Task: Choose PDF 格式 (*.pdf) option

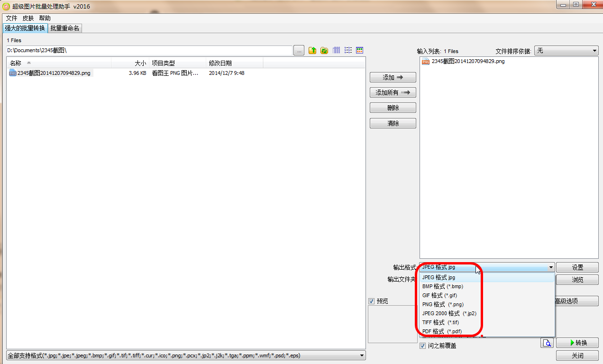Action: 487,331
